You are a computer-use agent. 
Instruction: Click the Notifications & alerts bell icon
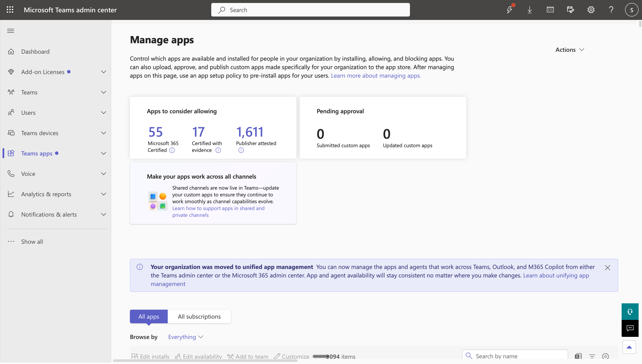tap(11, 214)
